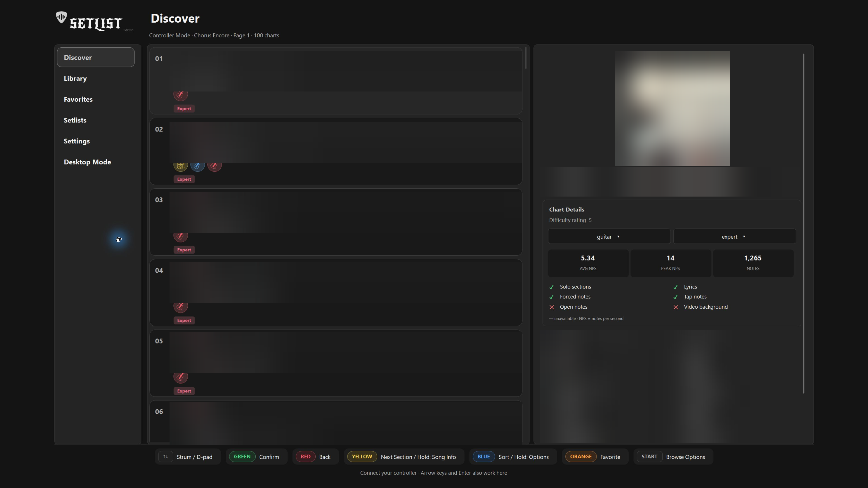Open Favorites in the sidebar
Viewport: 868px width, 488px height.
96,99
